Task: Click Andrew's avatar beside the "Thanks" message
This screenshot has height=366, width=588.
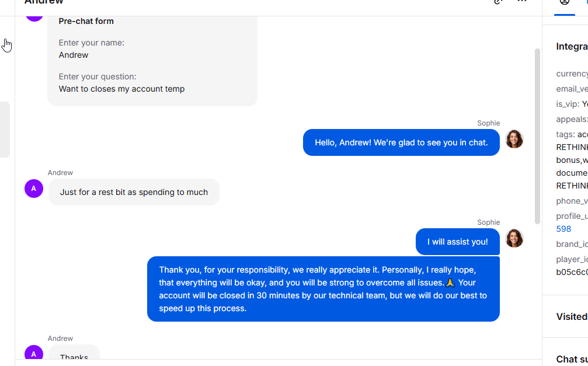Action: [34, 354]
